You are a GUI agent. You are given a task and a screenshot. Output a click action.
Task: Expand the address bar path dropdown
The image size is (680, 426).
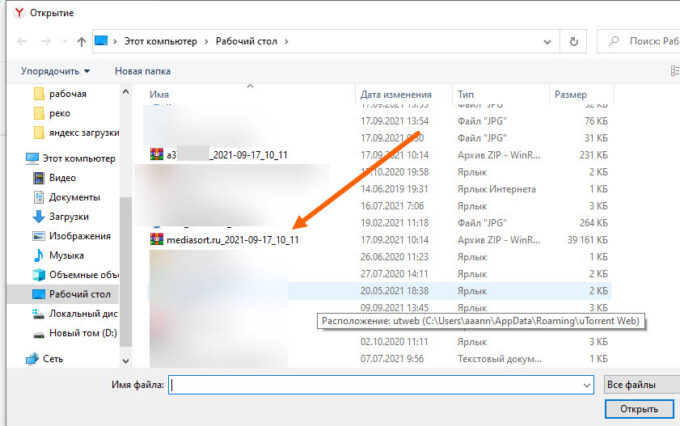click(547, 42)
